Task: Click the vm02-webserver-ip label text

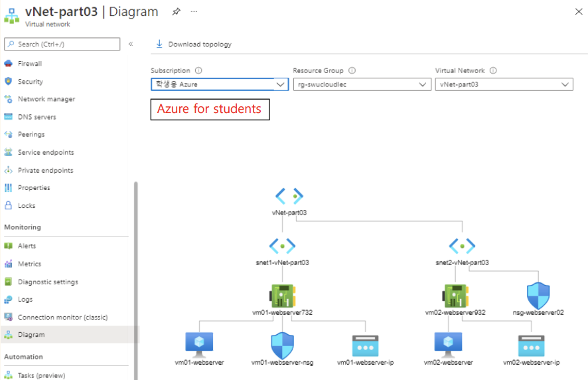Action: [532, 362]
